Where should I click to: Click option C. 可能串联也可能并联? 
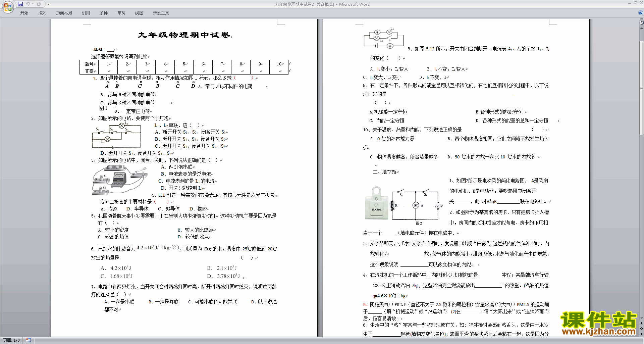212,302
